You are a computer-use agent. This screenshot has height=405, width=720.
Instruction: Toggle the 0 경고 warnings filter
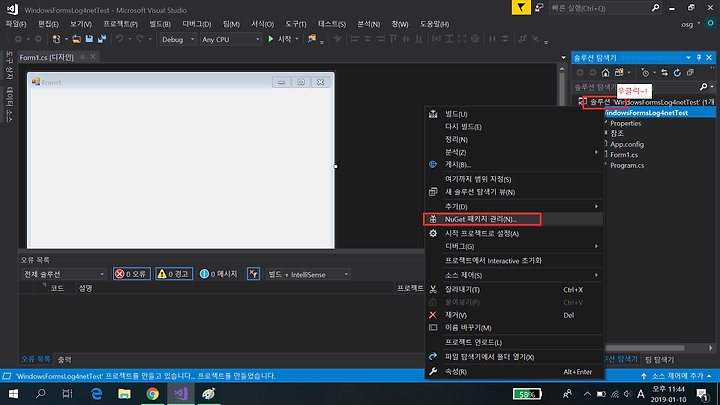coord(174,274)
